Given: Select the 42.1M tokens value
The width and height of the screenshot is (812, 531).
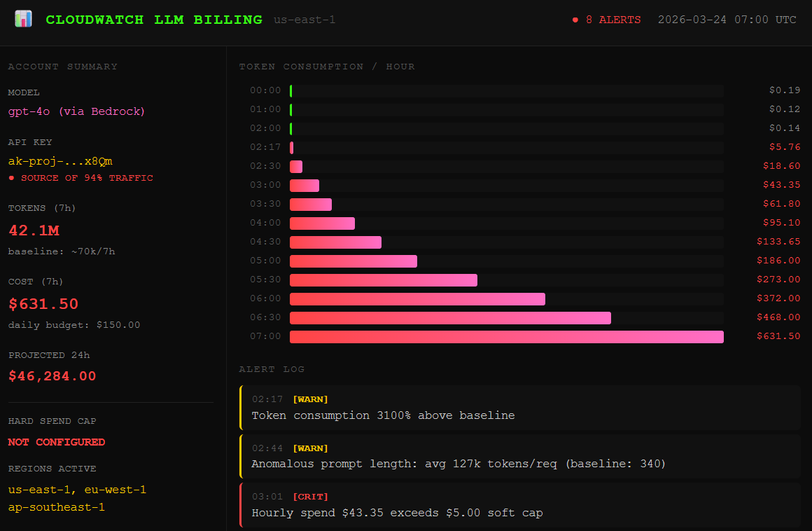Looking at the screenshot, I should click(34, 230).
